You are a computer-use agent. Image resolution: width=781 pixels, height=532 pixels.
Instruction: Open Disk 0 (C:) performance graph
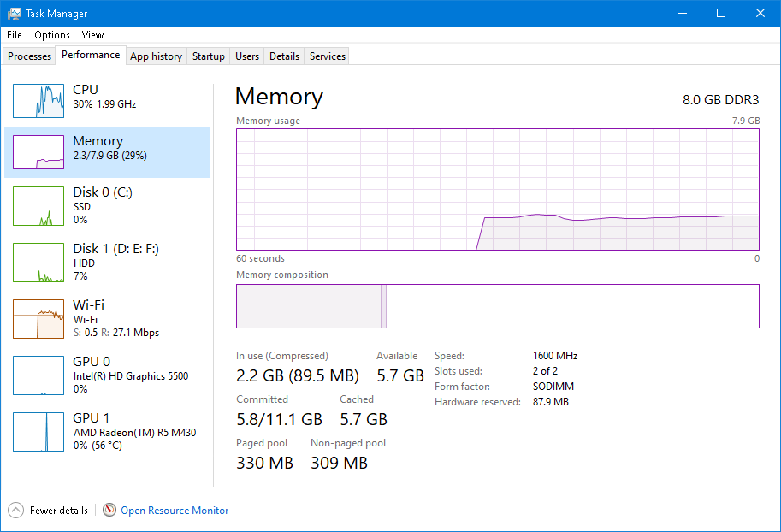coord(38,206)
